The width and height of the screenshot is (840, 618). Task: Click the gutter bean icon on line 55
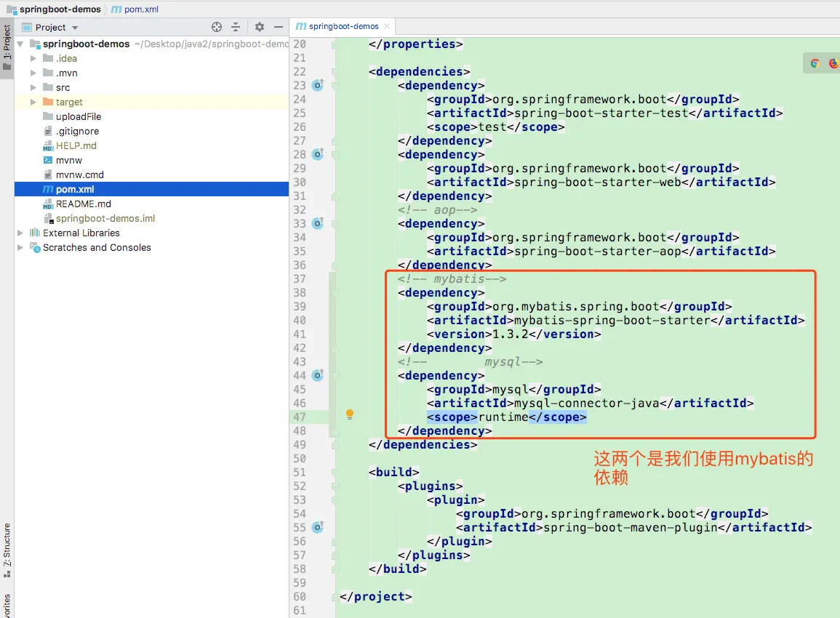coord(319,527)
